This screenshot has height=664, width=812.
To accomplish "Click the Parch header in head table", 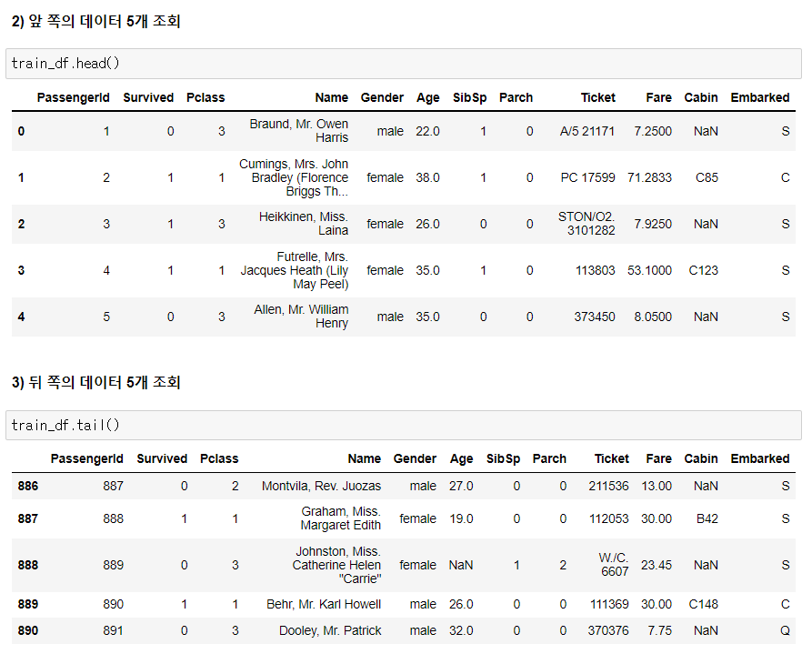I will point(516,98).
